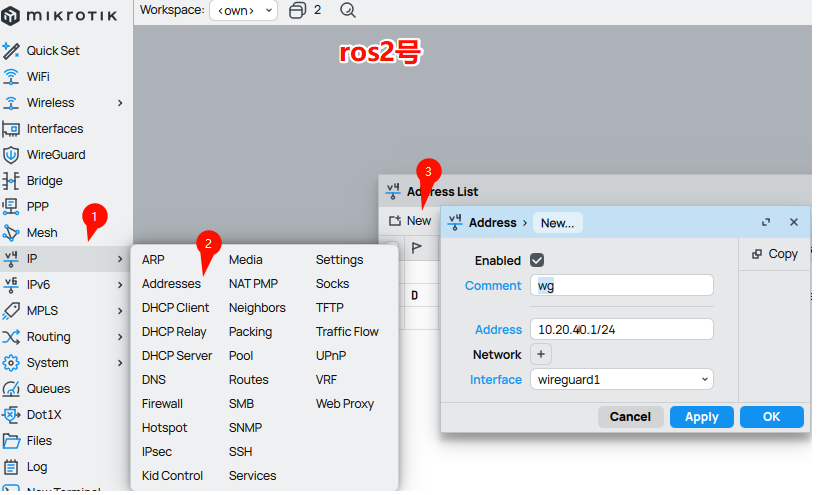Image resolution: width=822 pixels, height=495 pixels.
Task: Open Bridge from the sidebar
Action: pos(44,181)
